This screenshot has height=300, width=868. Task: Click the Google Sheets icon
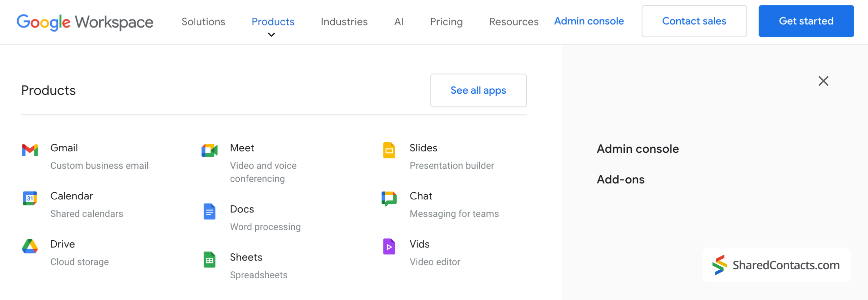tap(209, 259)
